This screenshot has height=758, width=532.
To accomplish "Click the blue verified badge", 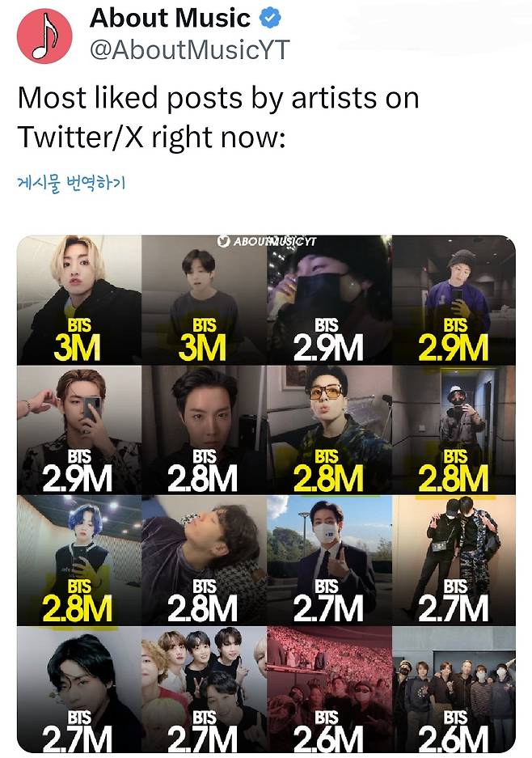I will coord(269,17).
